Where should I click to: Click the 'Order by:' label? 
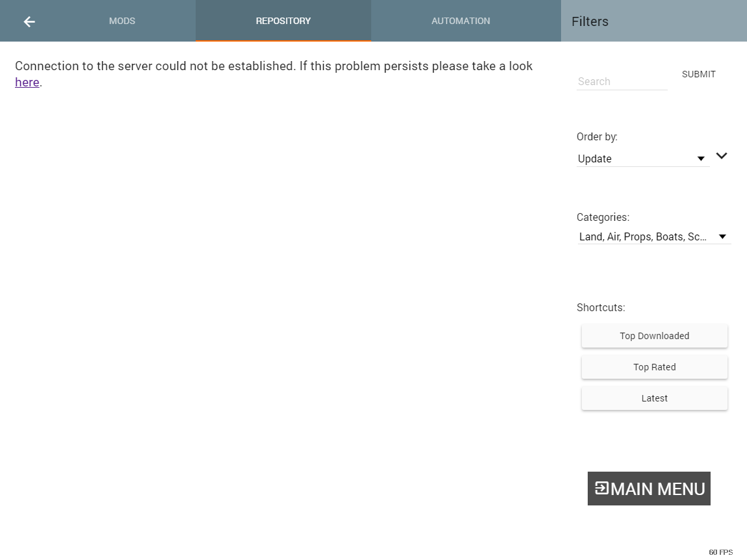point(597,136)
